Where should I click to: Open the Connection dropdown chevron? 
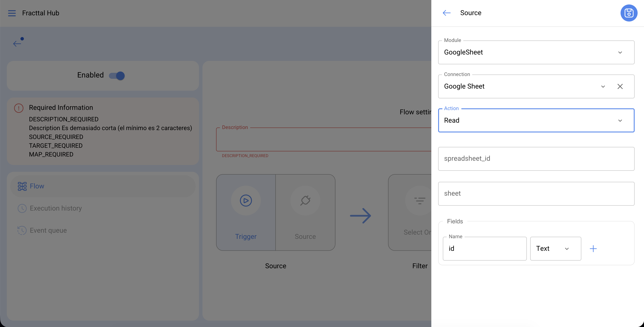(x=603, y=86)
